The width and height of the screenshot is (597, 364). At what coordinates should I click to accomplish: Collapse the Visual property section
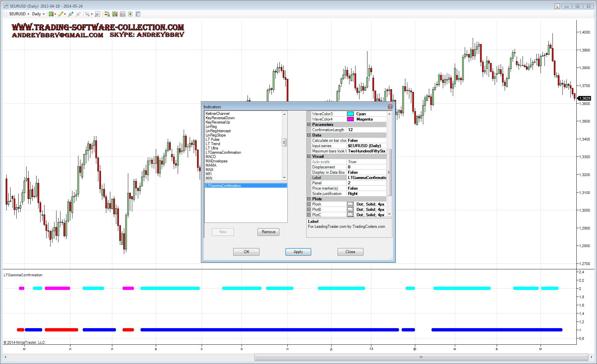pyautogui.click(x=309, y=156)
